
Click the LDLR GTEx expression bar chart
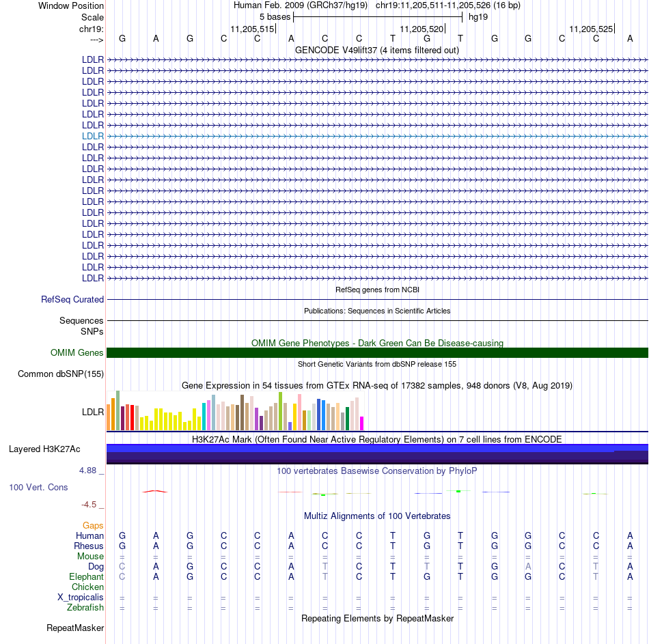(235, 410)
